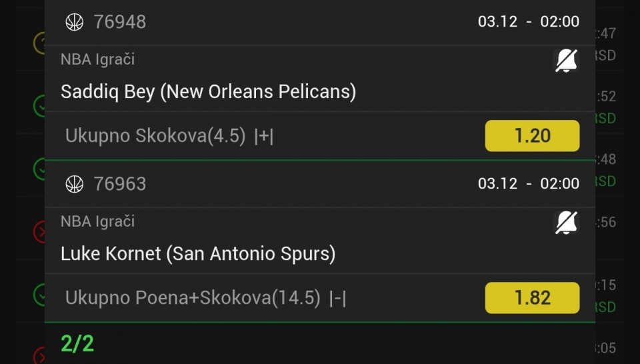Click green check icon left of Ukupno Poena+Skokova
This screenshot has width=640, height=364.
(40, 293)
